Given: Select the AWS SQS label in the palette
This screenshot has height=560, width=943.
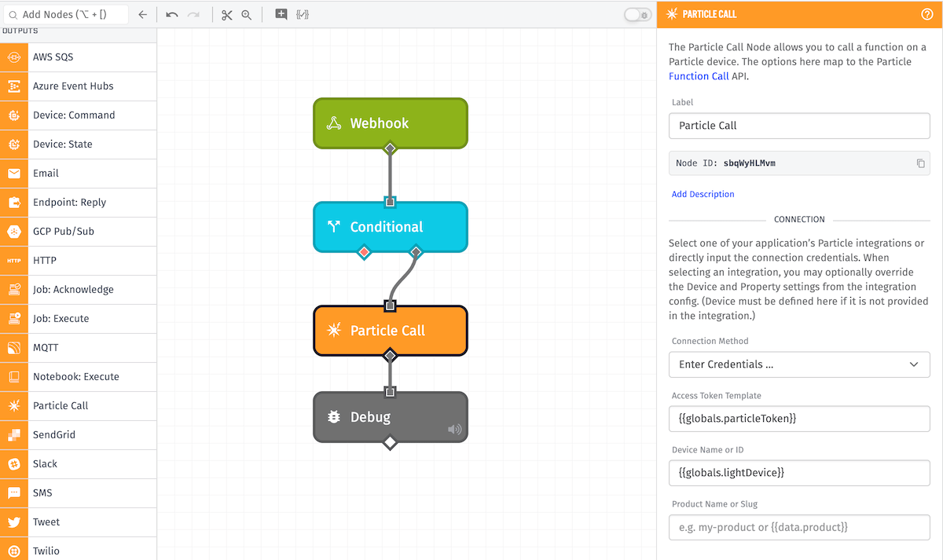Looking at the screenshot, I should point(53,57).
